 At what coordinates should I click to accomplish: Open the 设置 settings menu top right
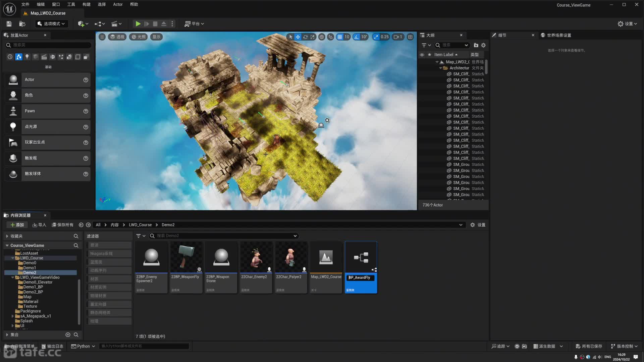point(627,24)
